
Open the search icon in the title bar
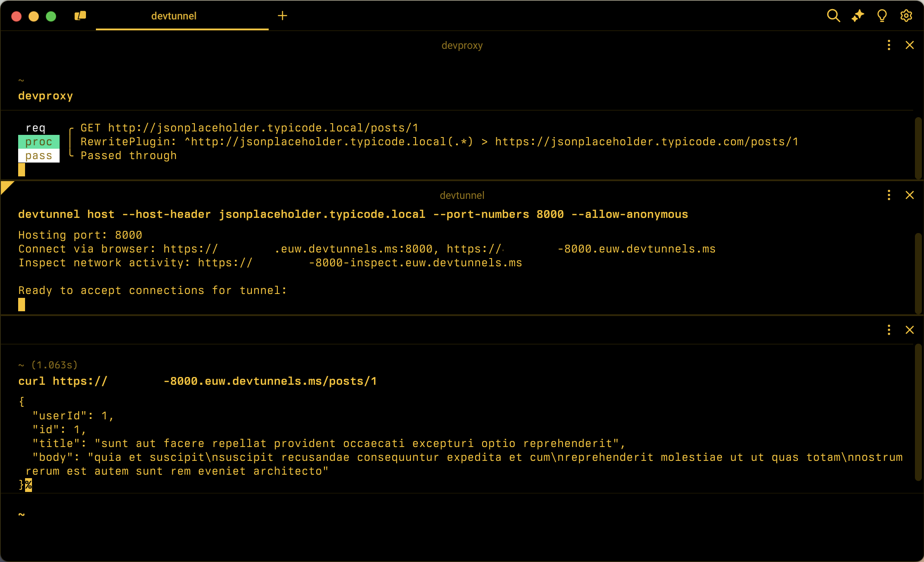click(834, 16)
